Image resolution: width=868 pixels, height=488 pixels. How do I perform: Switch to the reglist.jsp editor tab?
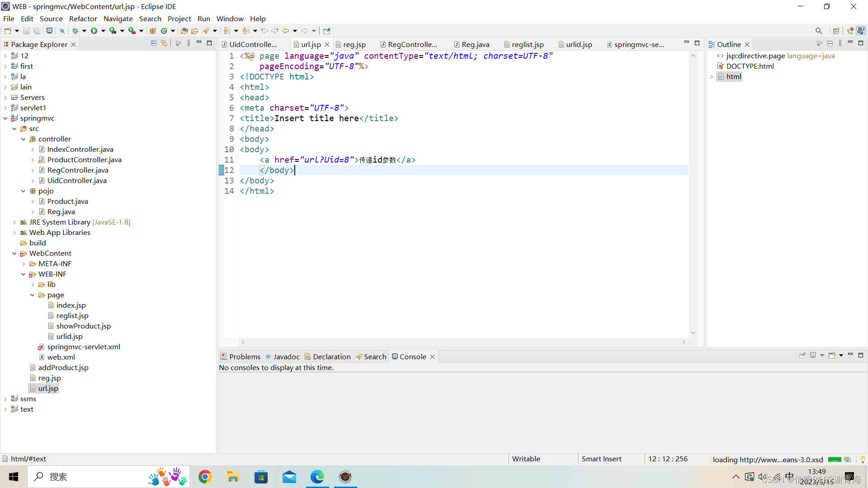[x=527, y=44]
